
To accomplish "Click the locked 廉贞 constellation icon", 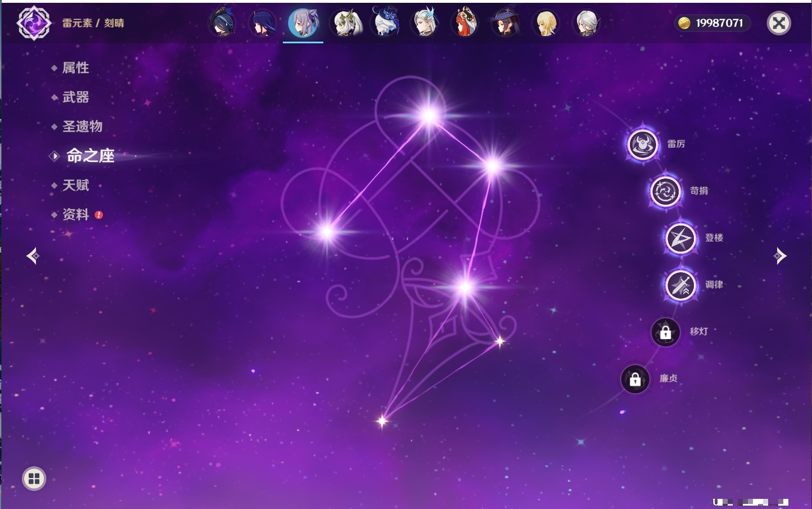I will point(635,379).
